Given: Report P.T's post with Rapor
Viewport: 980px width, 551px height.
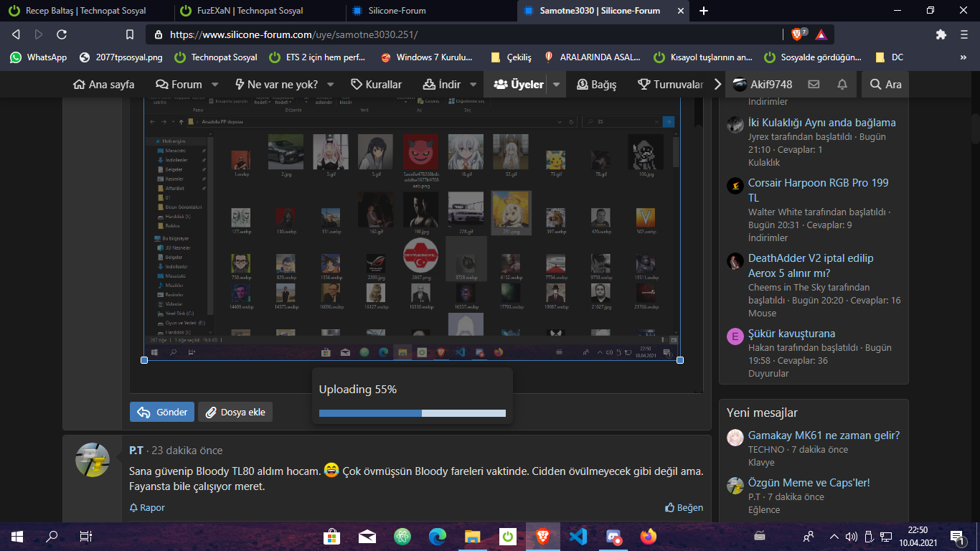Looking at the screenshot, I should [x=147, y=507].
